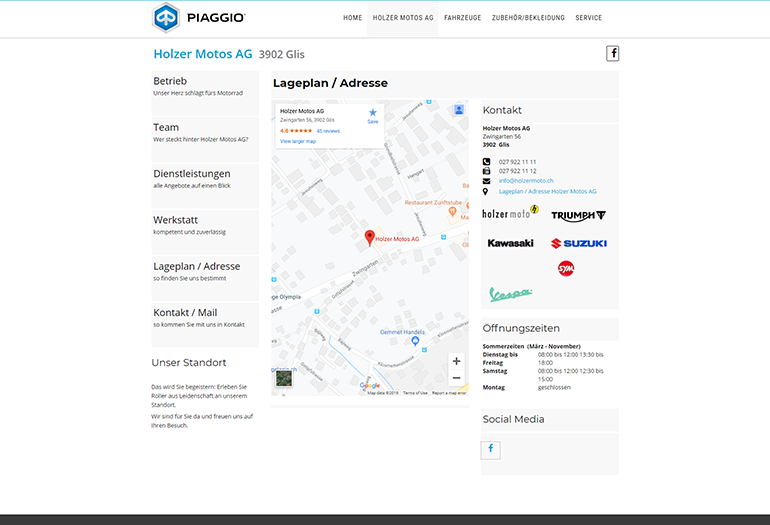The image size is (770, 525).
Task: Click the info@holzermoto.ch email link
Action: [x=526, y=181]
